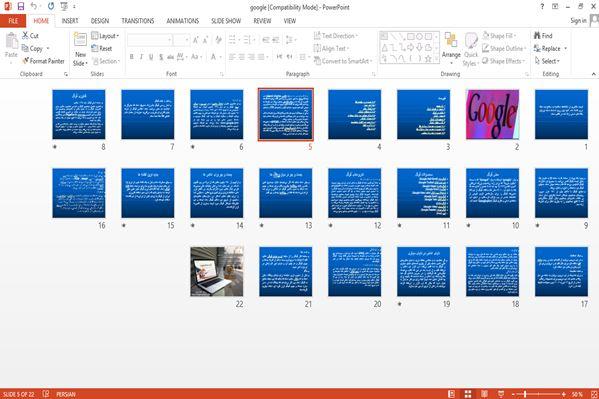Select the star shape in shapes gallery
The height and width of the screenshot is (399, 599).
click(428, 58)
